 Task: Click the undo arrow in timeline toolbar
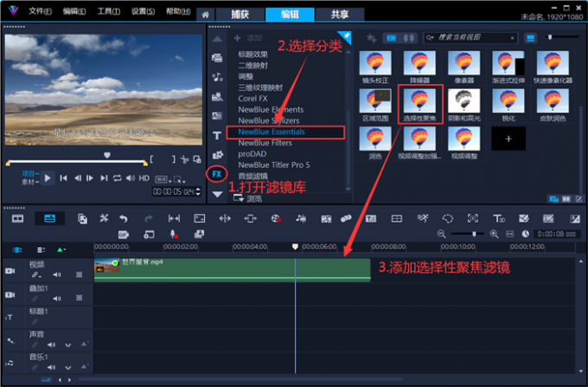tap(124, 218)
